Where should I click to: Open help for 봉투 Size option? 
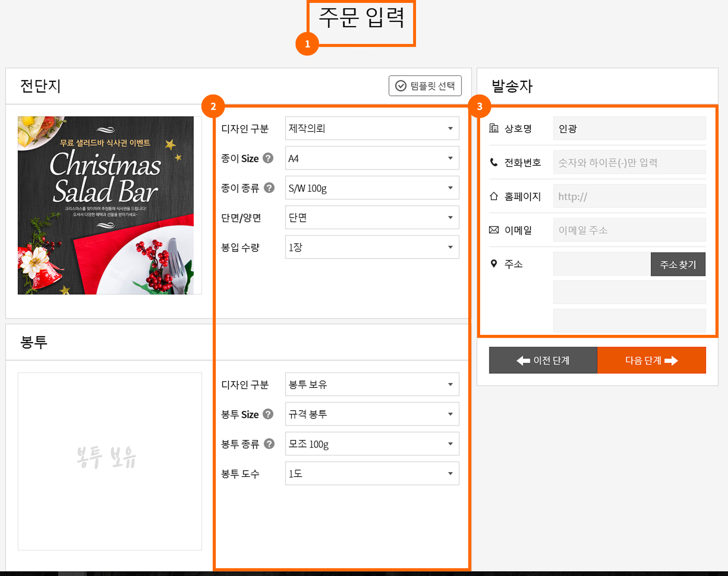click(269, 414)
